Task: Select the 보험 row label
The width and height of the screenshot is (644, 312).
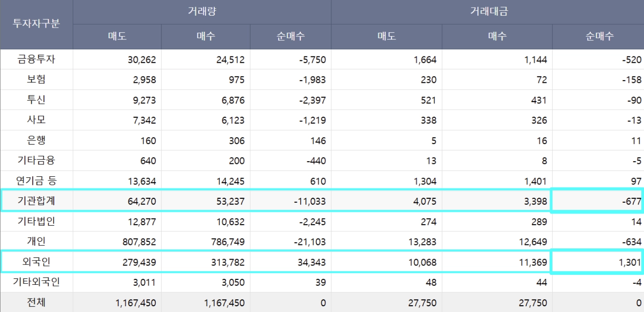Action: click(36, 80)
